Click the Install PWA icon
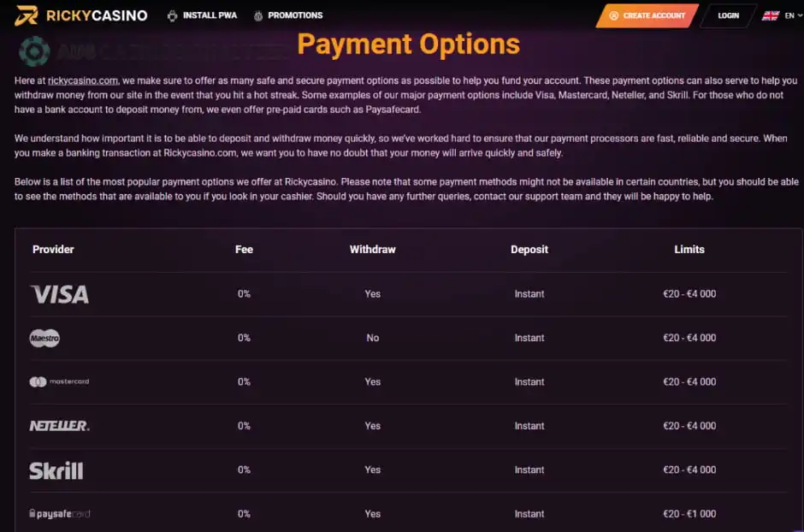The height and width of the screenshot is (532, 804). pos(172,15)
